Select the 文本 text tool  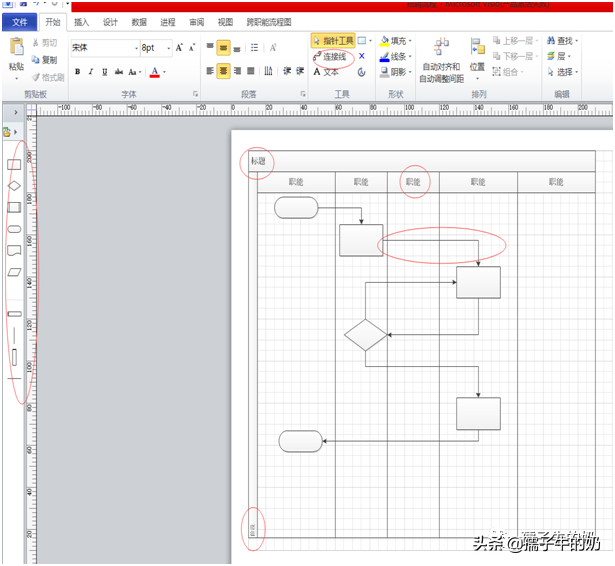[x=326, y=72]
